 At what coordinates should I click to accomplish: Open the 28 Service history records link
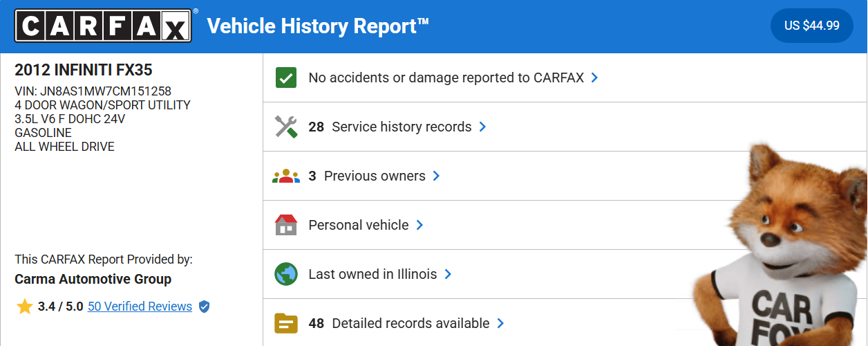pyautogui.click(x=390, y=127)
